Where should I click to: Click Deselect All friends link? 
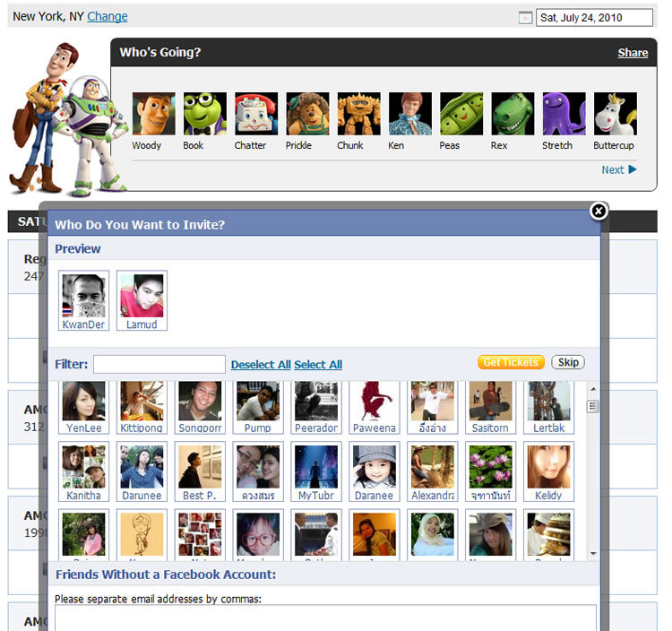(261, 365)
